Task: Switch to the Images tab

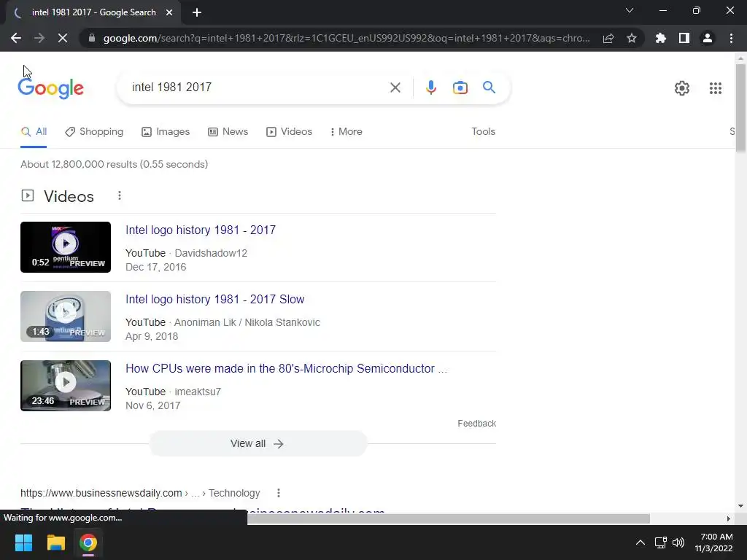Action: 166,132
